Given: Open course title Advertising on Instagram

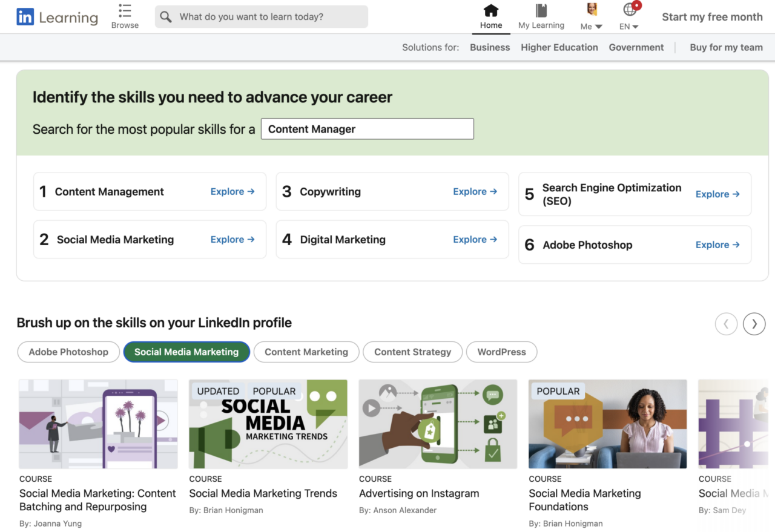Looking at the screenshot, I should 419,493.
